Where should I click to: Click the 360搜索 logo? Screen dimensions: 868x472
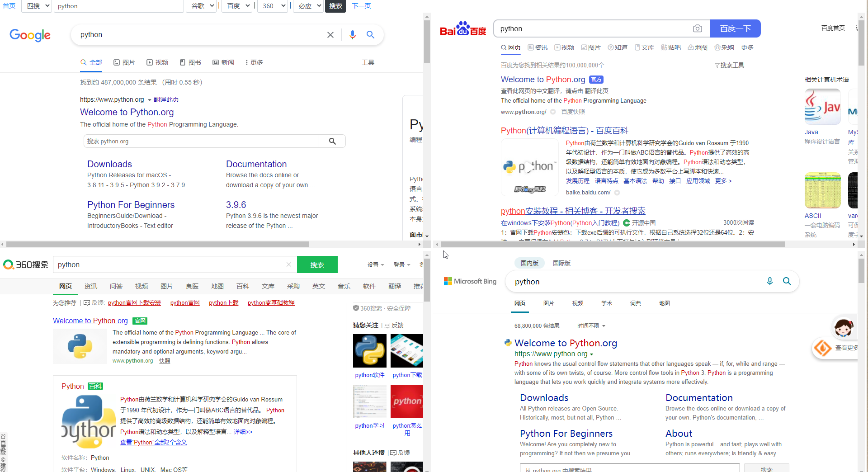click(x=26, y=264)
